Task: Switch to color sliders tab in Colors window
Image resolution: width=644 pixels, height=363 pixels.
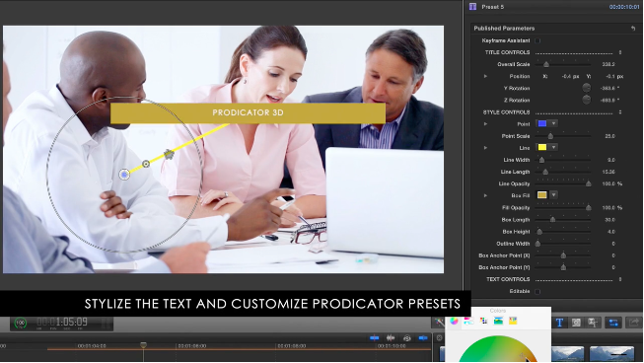Action: (x=468, y=322)
